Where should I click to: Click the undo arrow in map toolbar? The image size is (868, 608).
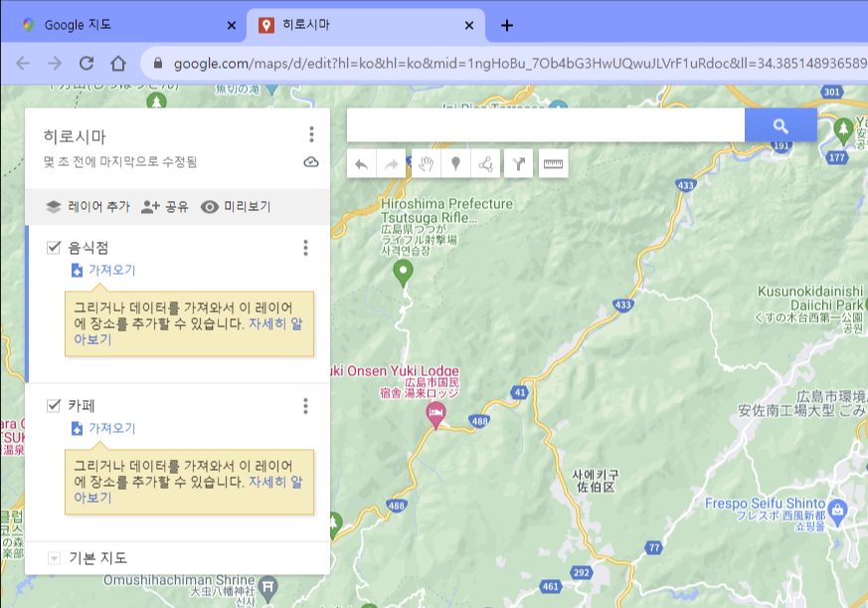point(362,164)
